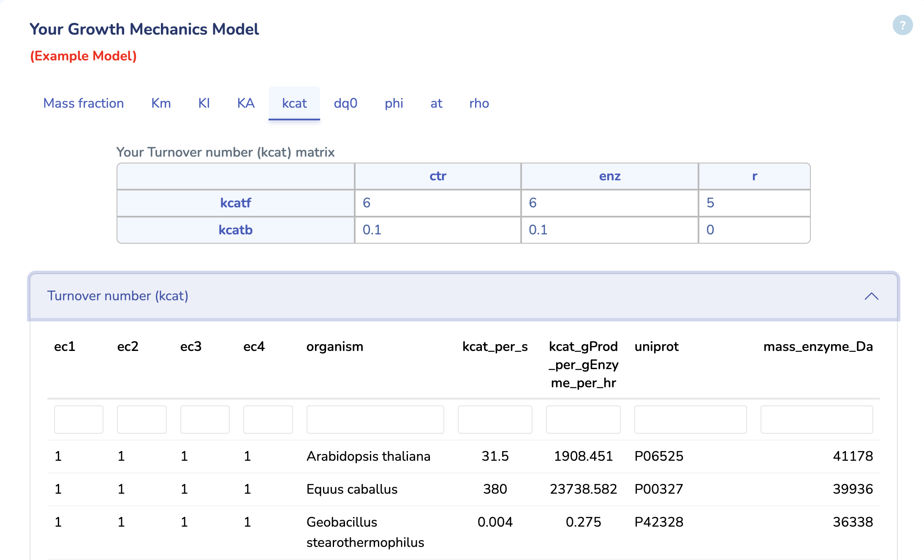Select the uniprot entry P06525
The image size is (924, 560).
point(659,456)
